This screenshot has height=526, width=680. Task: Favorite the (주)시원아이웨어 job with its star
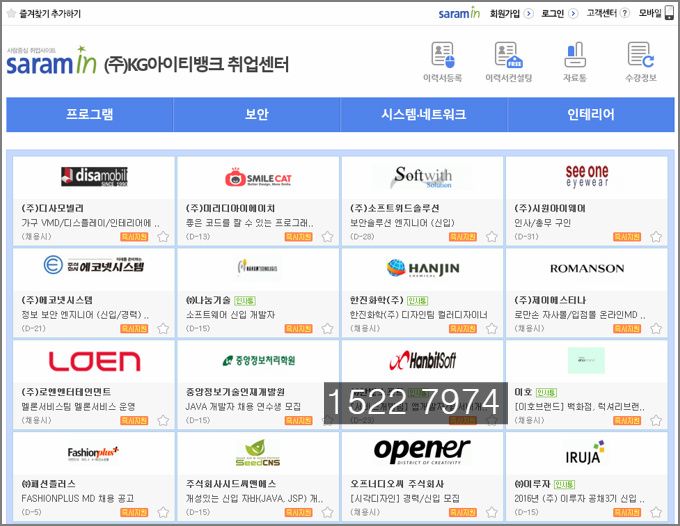656,237
